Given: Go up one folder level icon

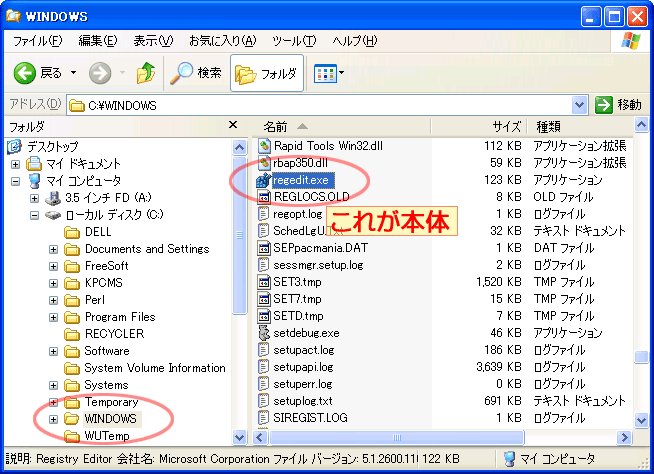Looking at the screenshot, I should (146, 73).
